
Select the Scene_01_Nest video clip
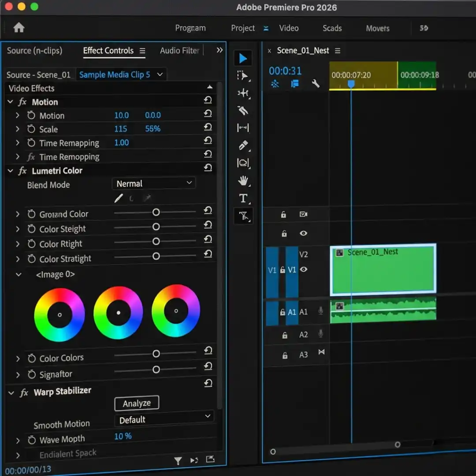pos(383,269)
